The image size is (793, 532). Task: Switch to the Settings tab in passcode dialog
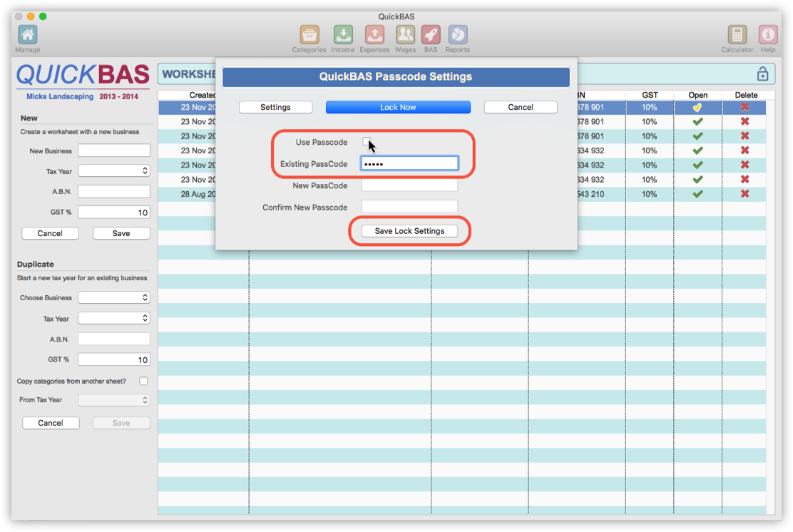tap(275, 107)
